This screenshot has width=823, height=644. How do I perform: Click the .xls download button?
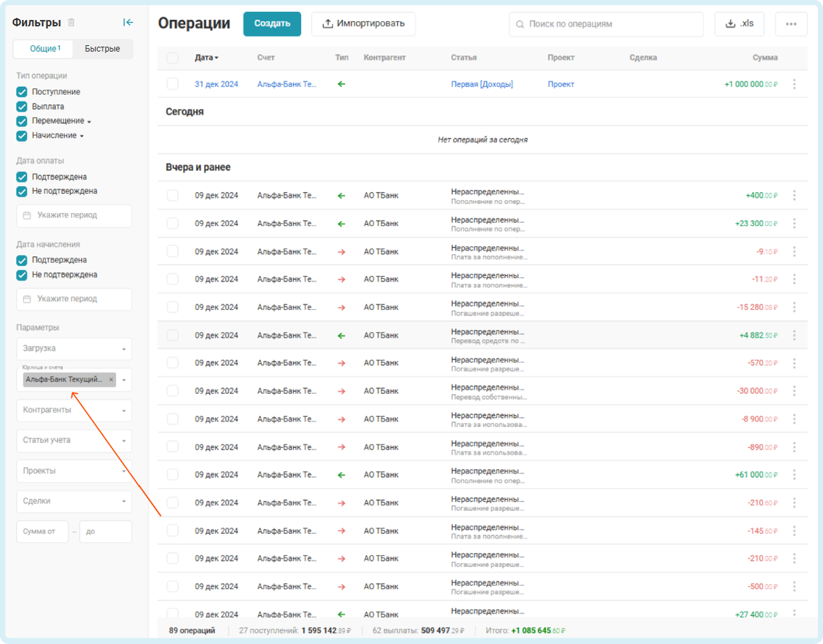point(739,24)
